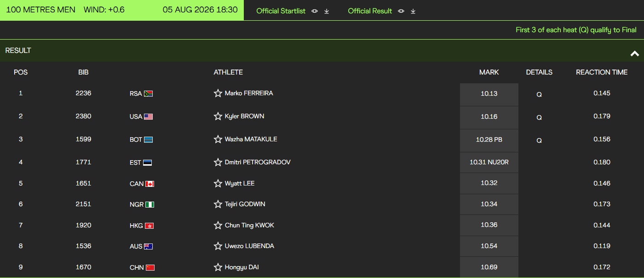Favorite Chun Ting KWOK
Image resolution: width=644 pixels, height=278 pixels.
pos(218,226)
